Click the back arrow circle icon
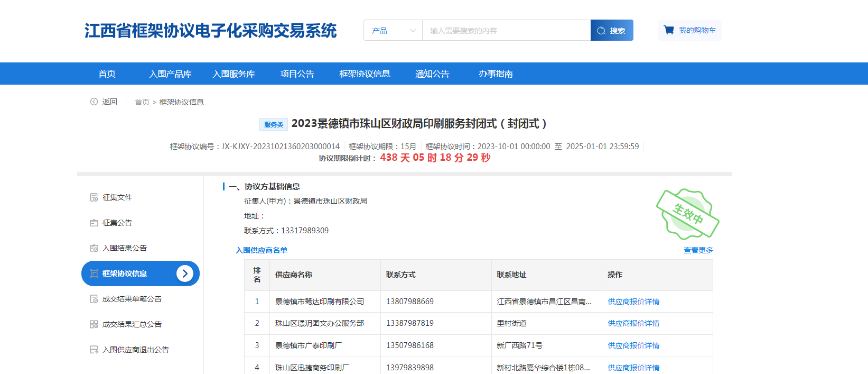Screen dimensions: 868x374 94,102
